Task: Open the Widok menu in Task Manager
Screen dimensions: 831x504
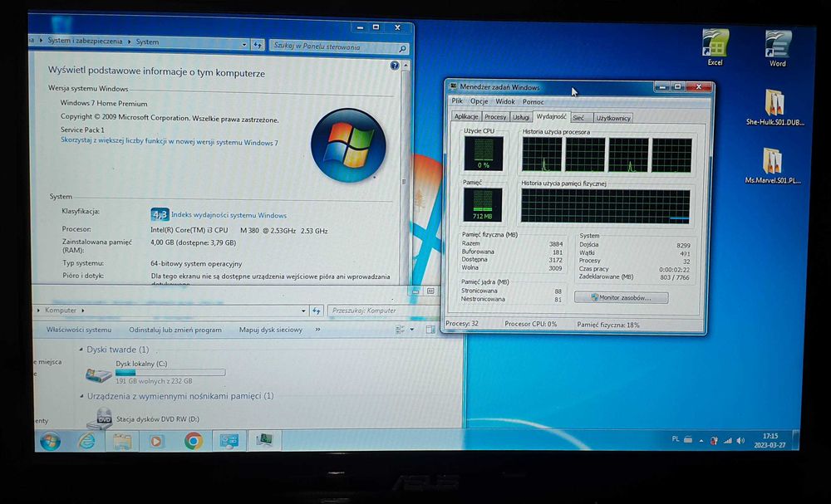Action: click(504, 101)
